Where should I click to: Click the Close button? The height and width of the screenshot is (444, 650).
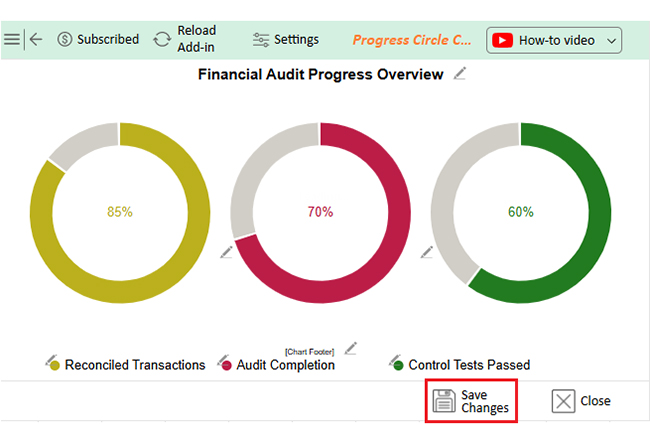click(x=581, y=401)
